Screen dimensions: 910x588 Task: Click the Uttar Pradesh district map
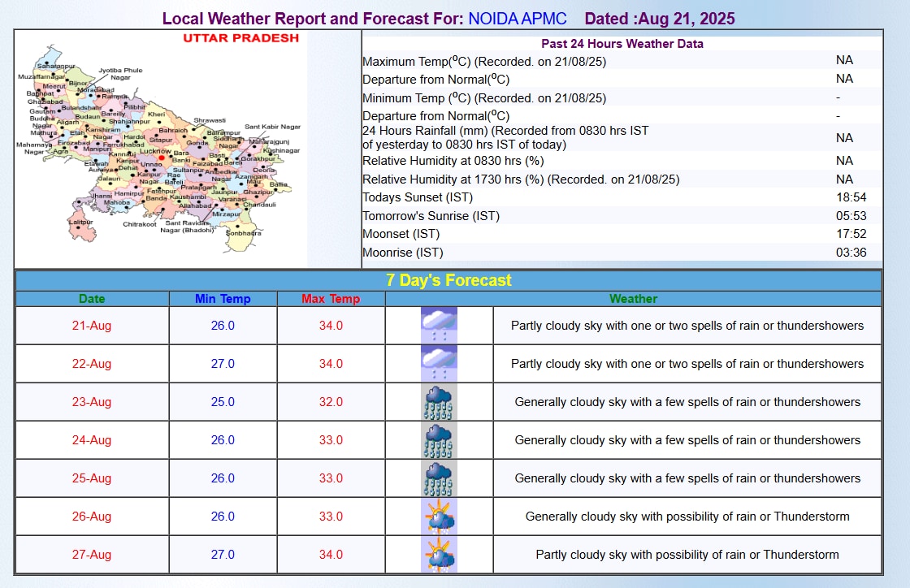pyautogui.click(x=160, y=149)
